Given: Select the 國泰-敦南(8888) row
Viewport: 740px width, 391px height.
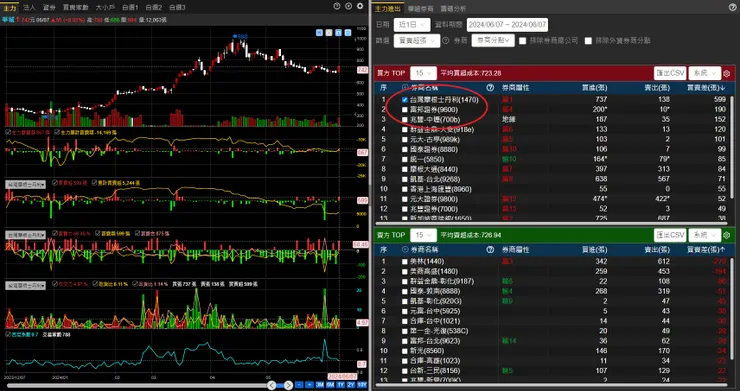Looking at the screenshot, I should pyautogui.click(x=552, y=291).
